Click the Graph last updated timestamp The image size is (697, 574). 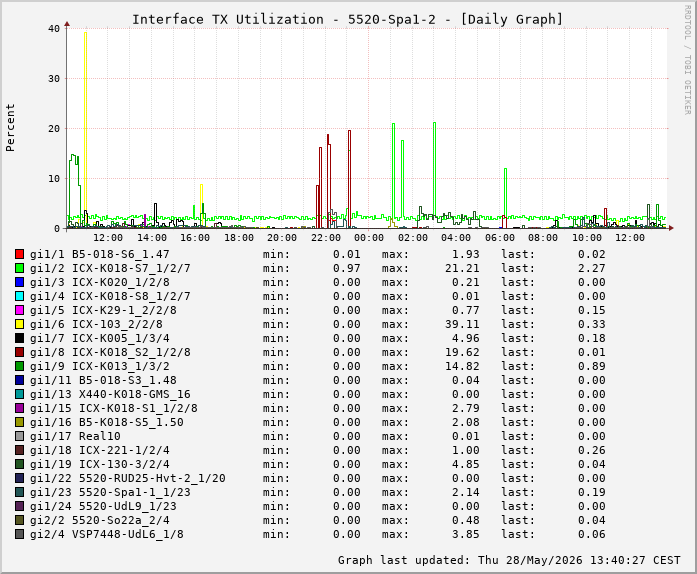coord(509,560)
